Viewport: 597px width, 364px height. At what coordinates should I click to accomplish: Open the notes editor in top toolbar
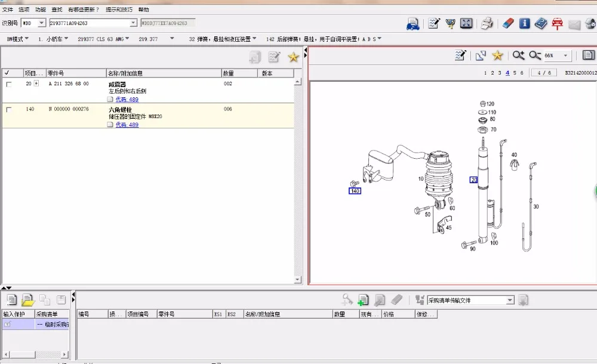pyautogui.click(x=433, y=24)
